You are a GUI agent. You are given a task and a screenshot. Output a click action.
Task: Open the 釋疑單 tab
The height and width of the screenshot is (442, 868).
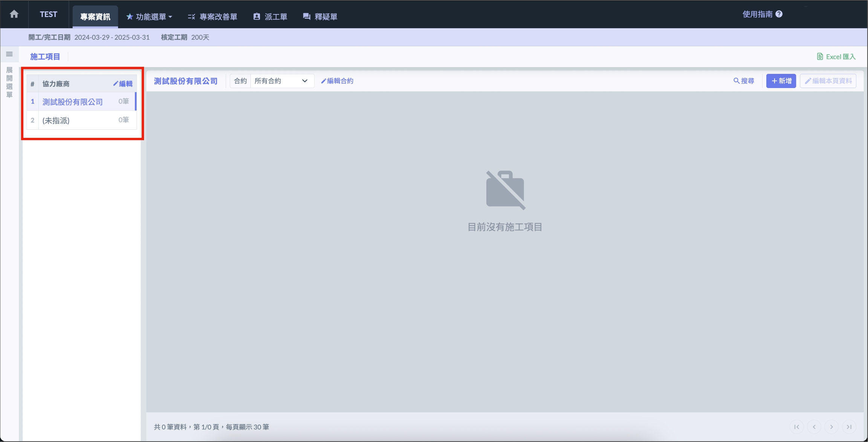click(320, 17)
